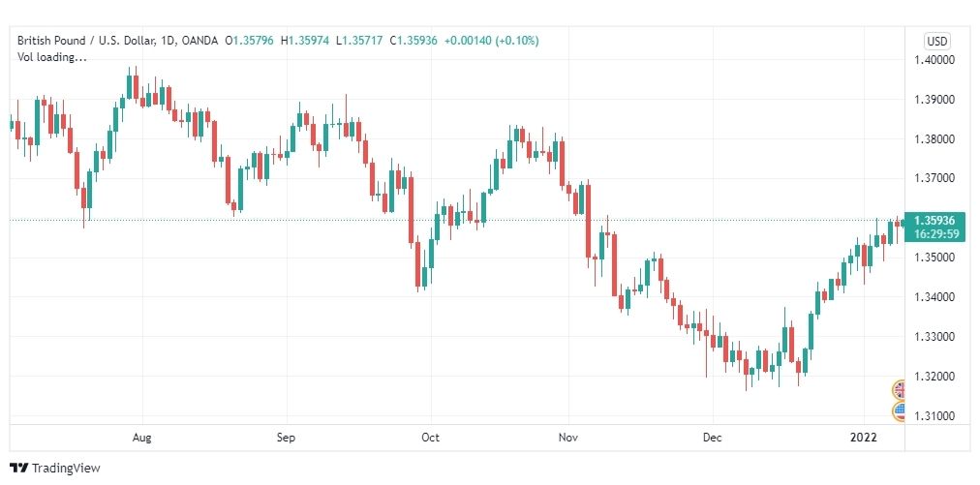980x485 pixels.
Task: Click the Dec date axis label
Action: pos(712,438)
